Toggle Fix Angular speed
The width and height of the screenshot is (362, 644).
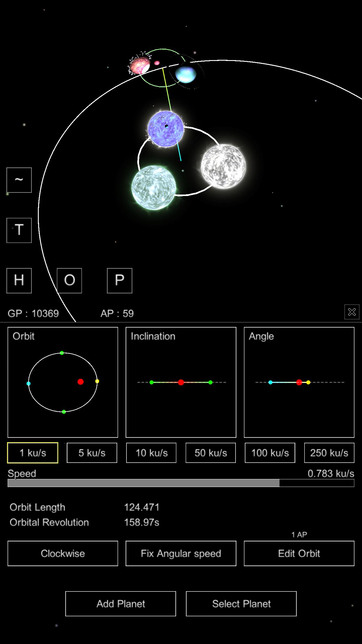pyautogui.click(x=181, y=553)
